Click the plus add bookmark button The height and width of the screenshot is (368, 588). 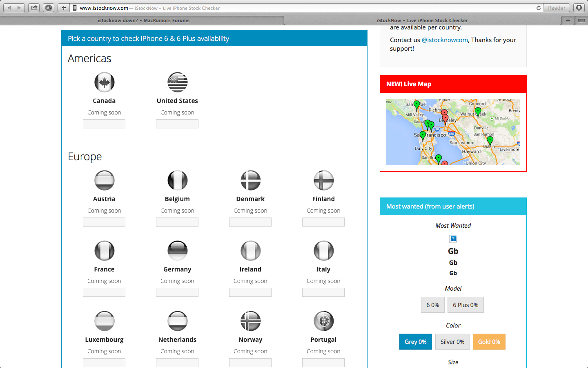point(63,8)
